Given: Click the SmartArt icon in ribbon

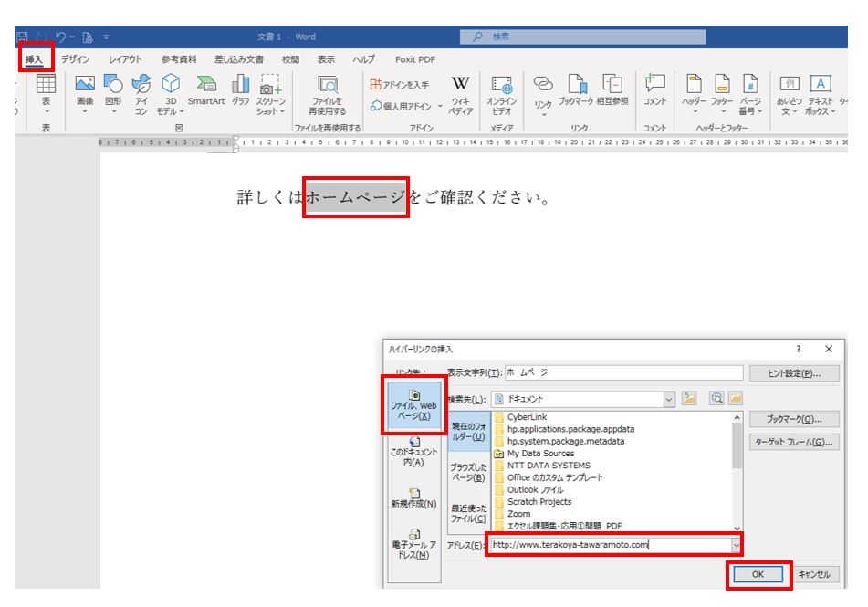Looking at the screenshot, I should click(x=205, y=86).
